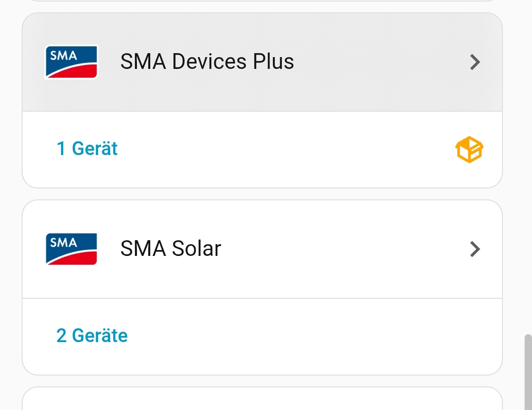Open the "2 Geräte" devices link
532x410 pixels.
(92, 336)
